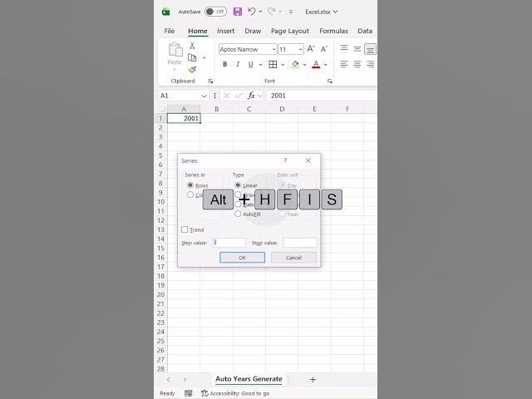Select column B header

coord(216,109)
